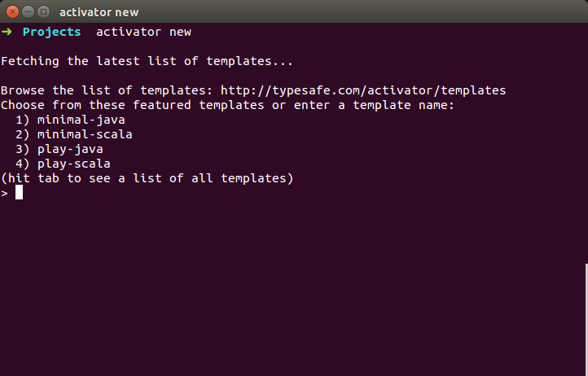
Task: Click the cyan 'Projects' directory label
Action: pos(52,33)
